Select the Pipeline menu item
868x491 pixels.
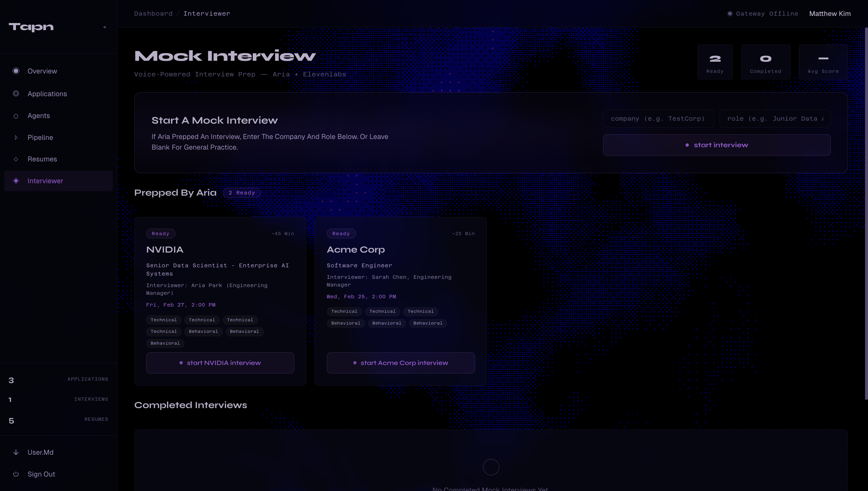pos(40,138)
